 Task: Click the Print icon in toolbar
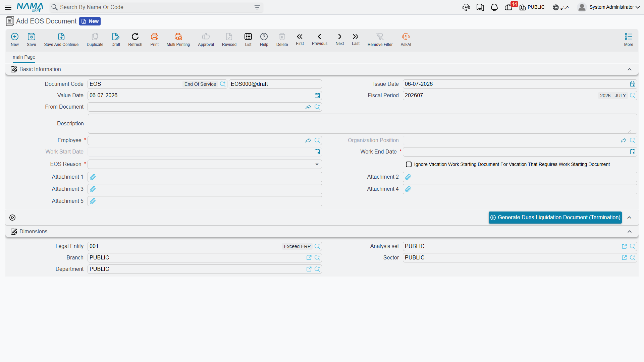(154, 37)
